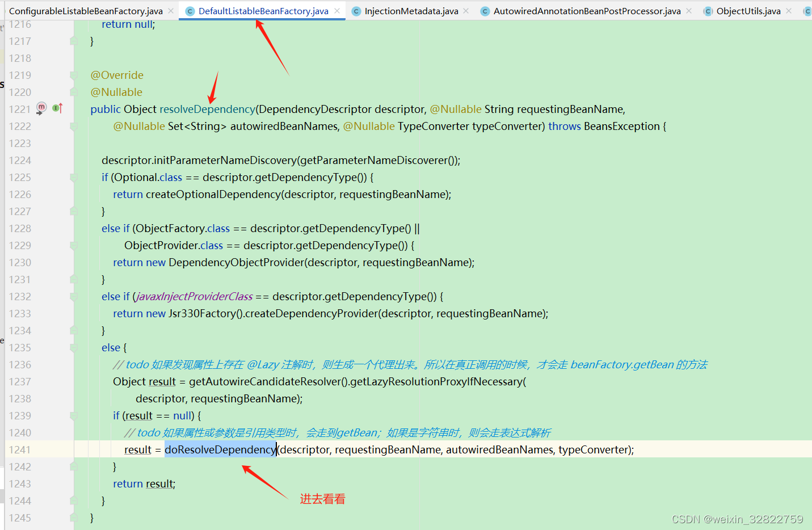Image resolution: width=812 pixels, height=530 pixels.
Task: Click TypeConverter parameter type on line 1222
Action: [434, 126]
